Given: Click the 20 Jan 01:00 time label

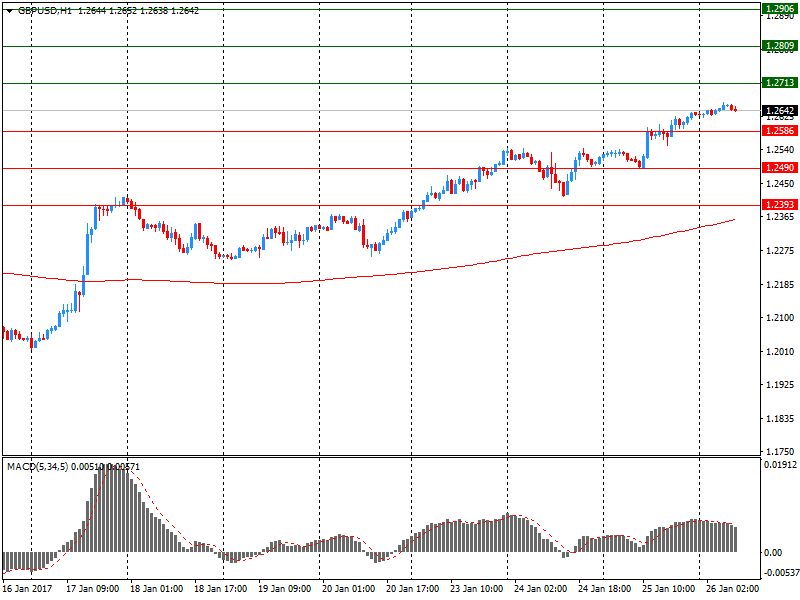Looking at the screenshot, I should coord(348,589).
